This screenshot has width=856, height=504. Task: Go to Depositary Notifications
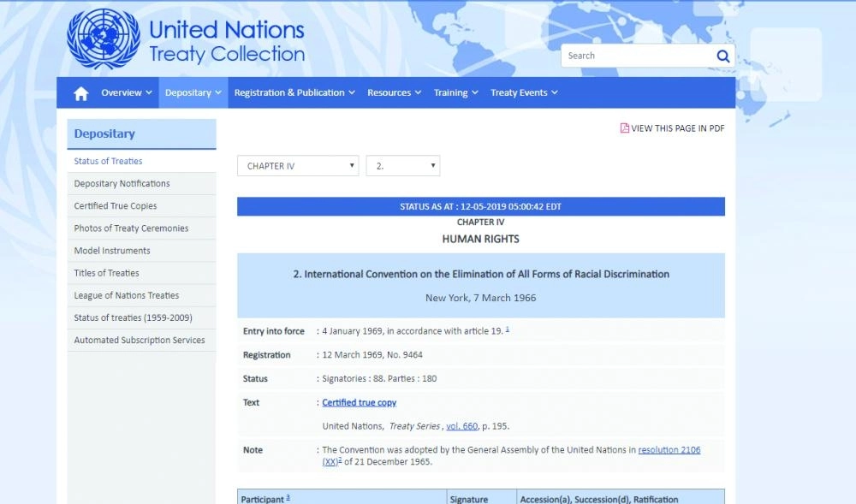tap(122, 184)
